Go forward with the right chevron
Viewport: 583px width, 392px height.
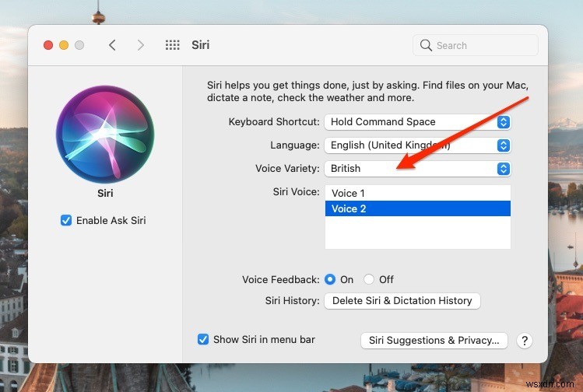coord(141,45)
